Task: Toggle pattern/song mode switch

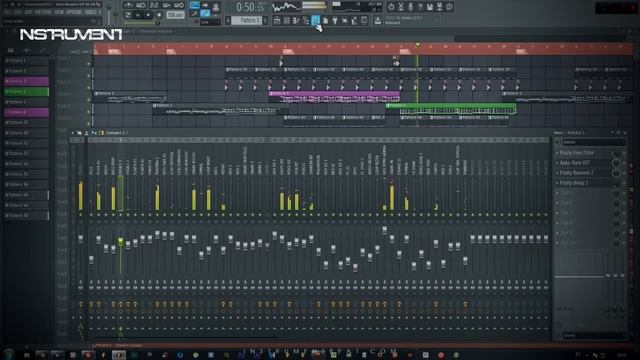Action: (128, 15)
